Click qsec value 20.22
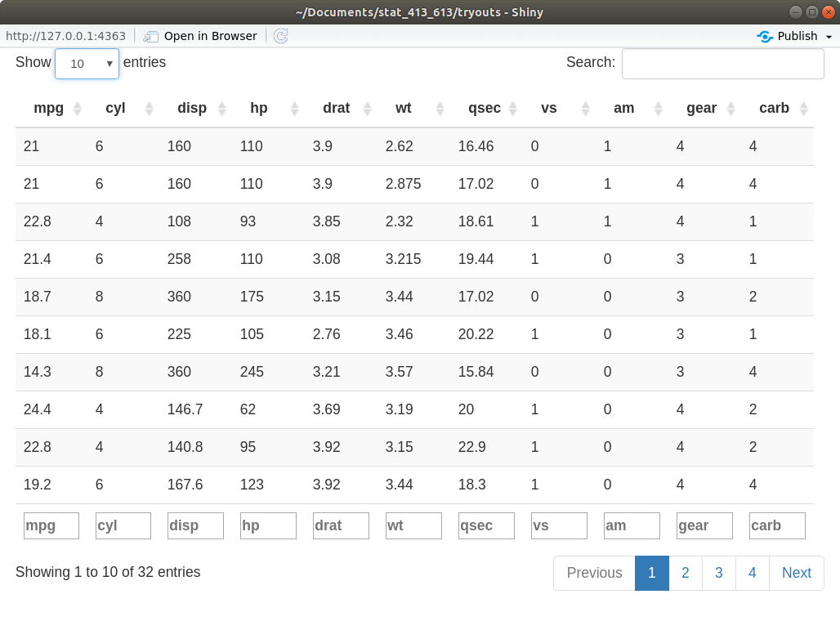 [476, 334]
